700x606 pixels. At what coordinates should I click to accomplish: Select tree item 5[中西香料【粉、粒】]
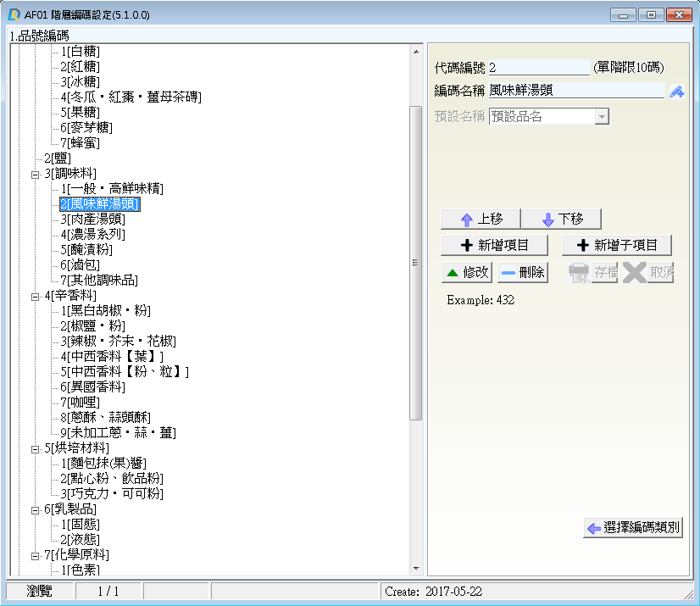click(x=125, y=371)
